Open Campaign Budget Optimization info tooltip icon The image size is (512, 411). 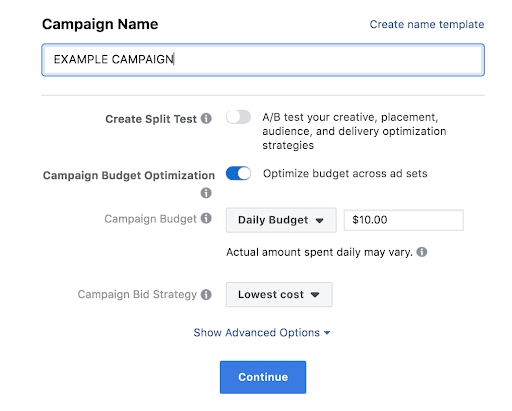(206, 193)
